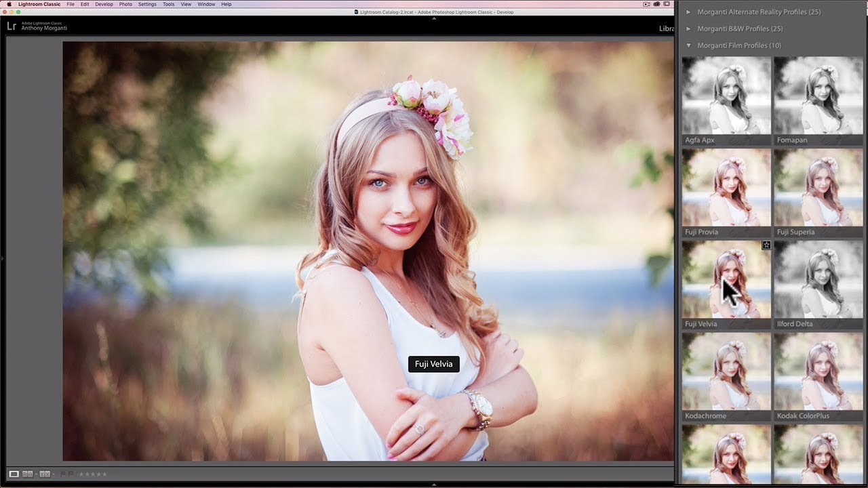The image size is (868, 488).
Task: Click the 'Kodachrome' profile label
Action: point(705,416)
